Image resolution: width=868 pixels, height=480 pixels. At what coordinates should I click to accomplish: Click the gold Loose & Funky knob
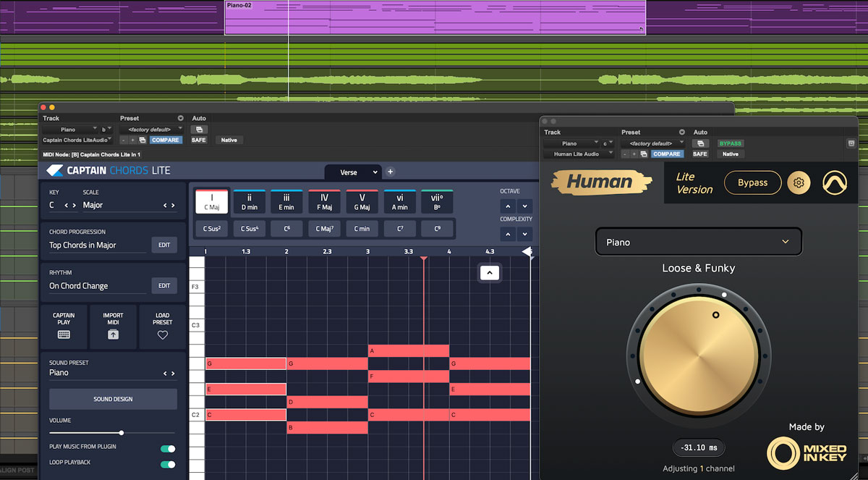[699, 357]
